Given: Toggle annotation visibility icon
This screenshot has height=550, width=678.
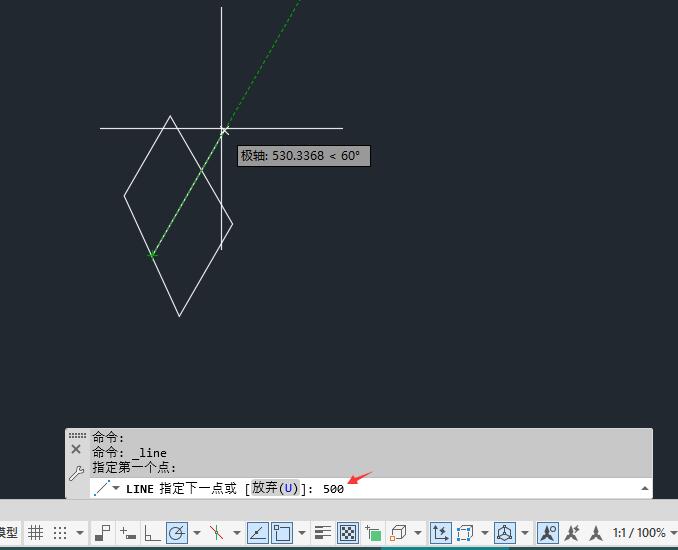Looking at the screenshot, I should click(548, 533).
